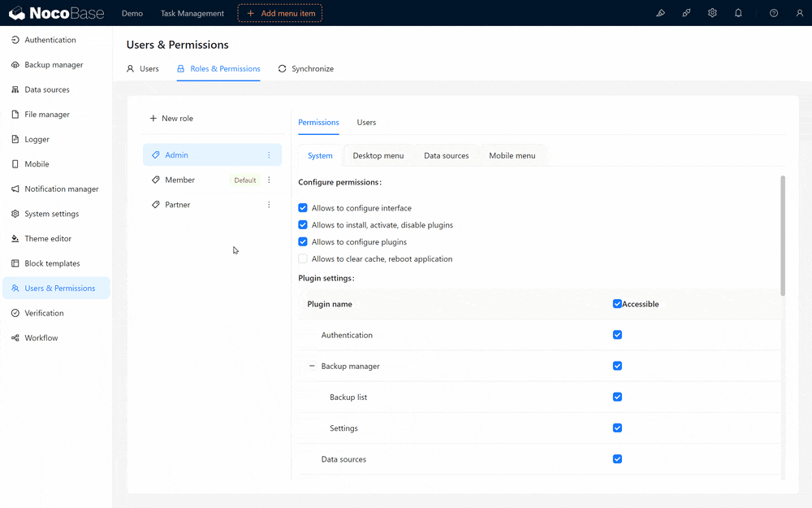Image resolution: width=812 pixels, height=508 pixels.
Task: Open Task Management in top navigation
Action: tap(192, 14)
